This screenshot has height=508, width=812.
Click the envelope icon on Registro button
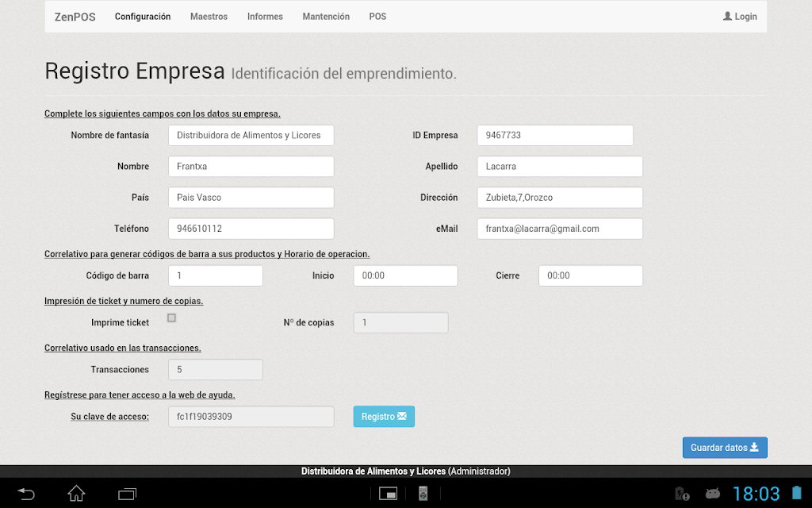point(402,416)
